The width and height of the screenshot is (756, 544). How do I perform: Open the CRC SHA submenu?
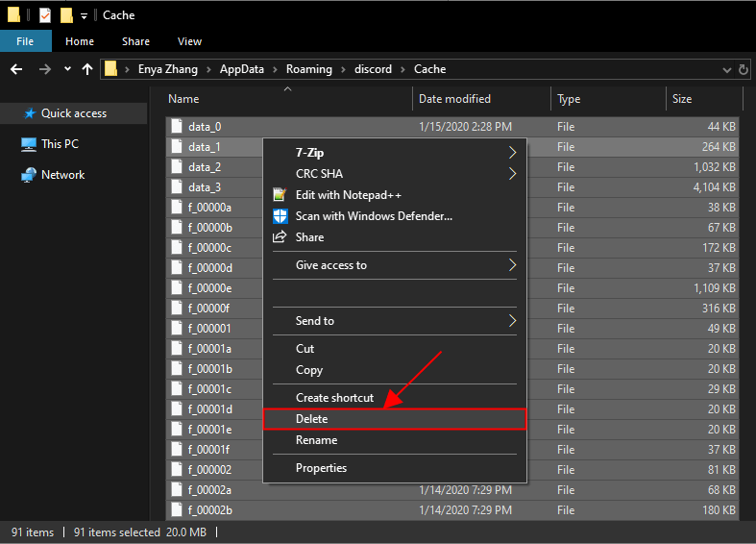(395, 174)
